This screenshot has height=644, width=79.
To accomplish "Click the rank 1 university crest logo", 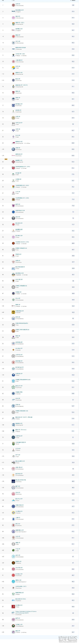I will click(x=13, y=5).
